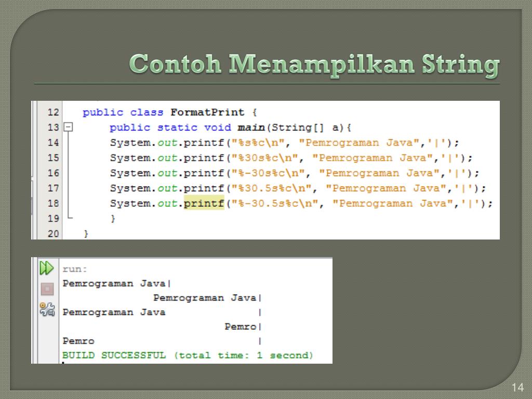Click line number 14 in the gutter
This screenshot has width=532, height=399.
[54, 142]
